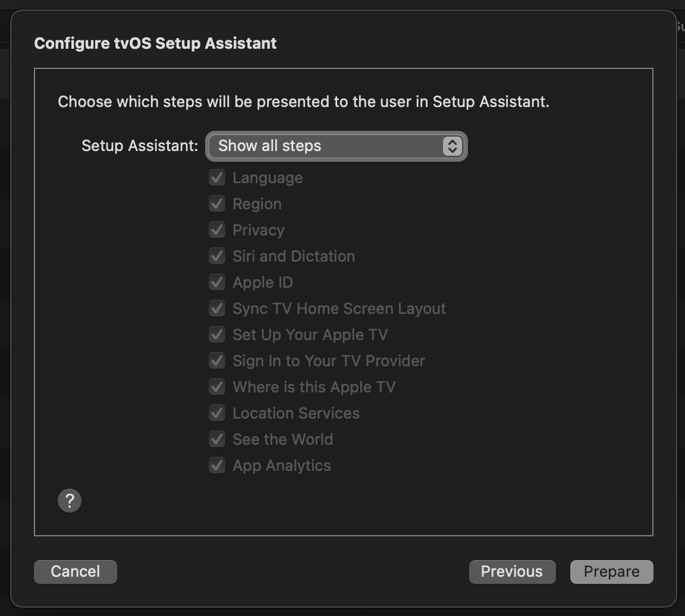Click the help question mark button
This screenshot has height=616, width=685.
(x=70, y=501)
